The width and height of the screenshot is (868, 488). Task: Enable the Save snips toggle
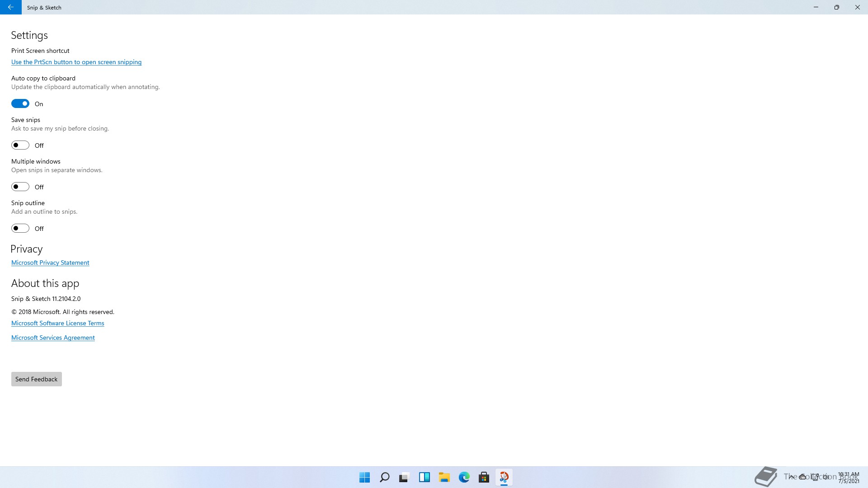20,145
